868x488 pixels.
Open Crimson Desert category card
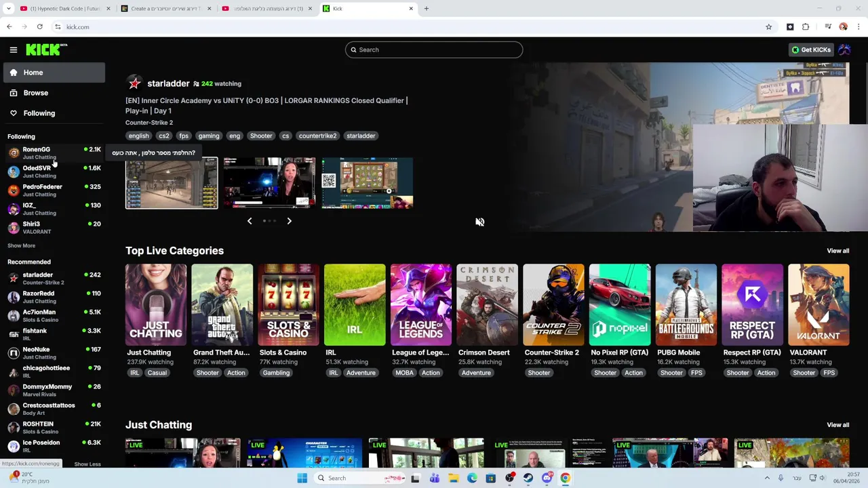tap(487, 305)
